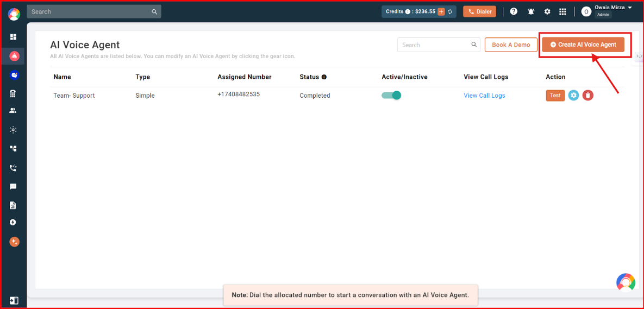Open the reports document icon in sidebar
The width and height of the screenshot is (644, 309).
[x=13, y=205]
